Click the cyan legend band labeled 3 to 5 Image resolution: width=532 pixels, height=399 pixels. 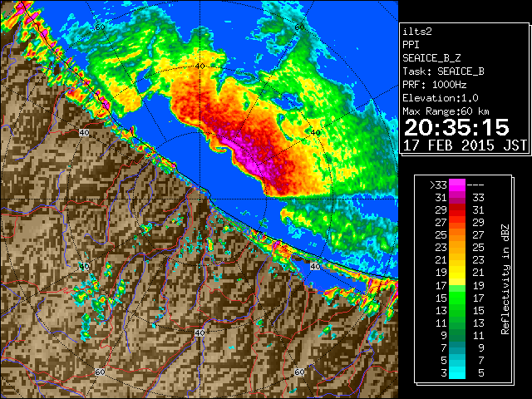tap(457, 372)
